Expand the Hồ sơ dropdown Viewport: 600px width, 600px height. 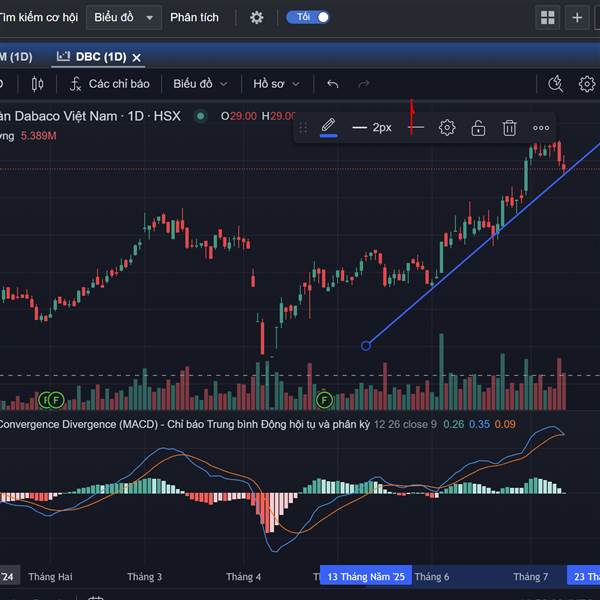tap(276, 84)
